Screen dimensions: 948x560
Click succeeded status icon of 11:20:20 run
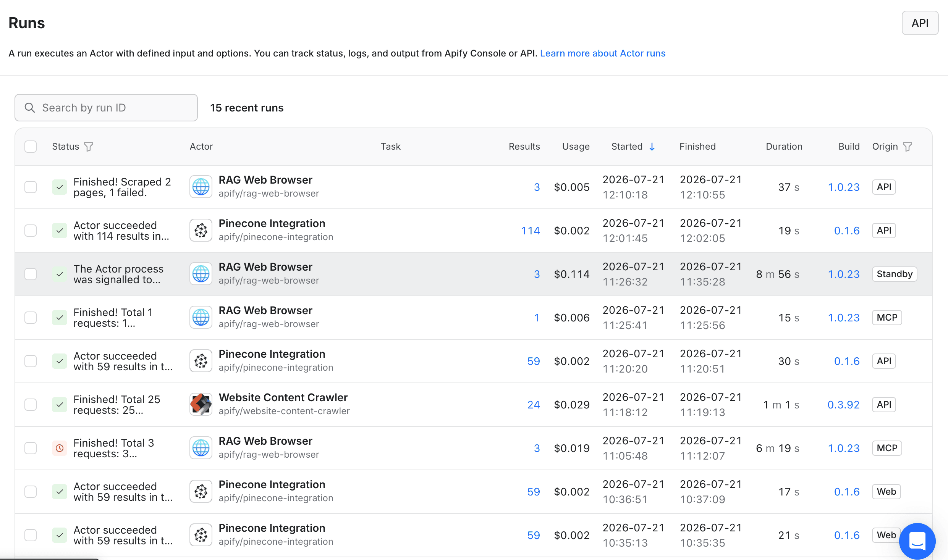click(x=60, y=361)
